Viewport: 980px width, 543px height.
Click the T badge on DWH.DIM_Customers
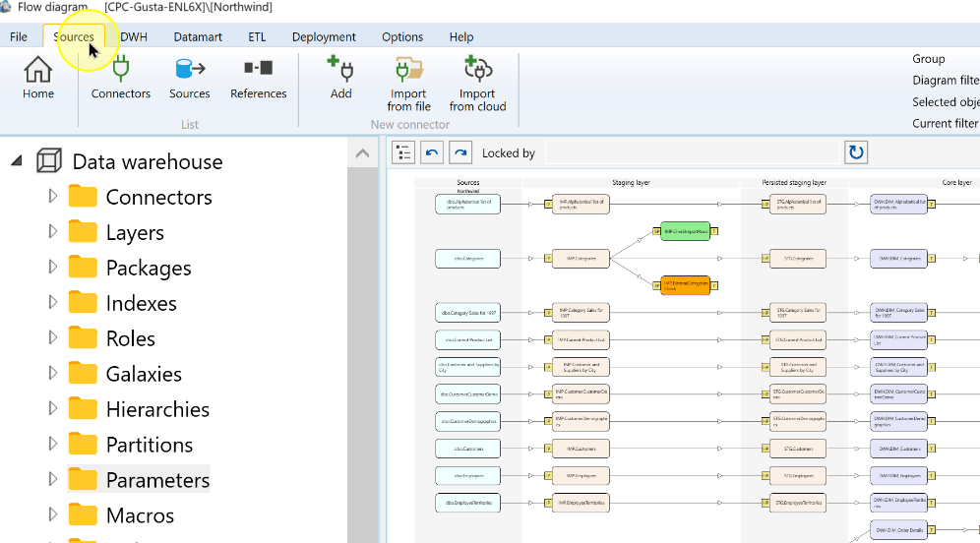pos(931,449)
